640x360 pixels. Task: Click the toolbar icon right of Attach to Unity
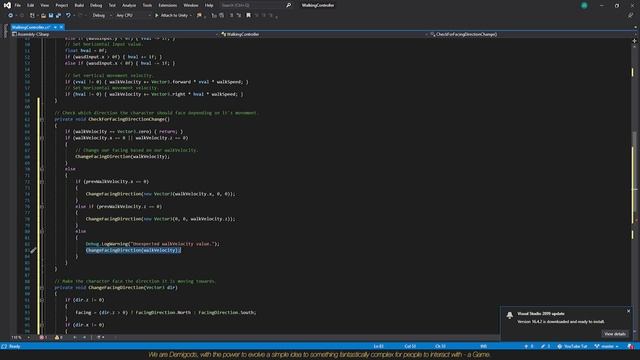[199, 16]
